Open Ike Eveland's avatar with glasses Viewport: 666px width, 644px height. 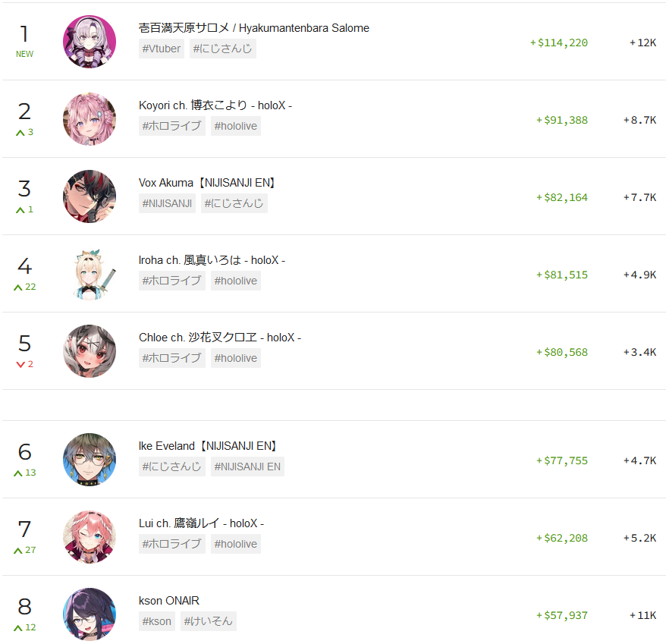(x=90, y=460)
